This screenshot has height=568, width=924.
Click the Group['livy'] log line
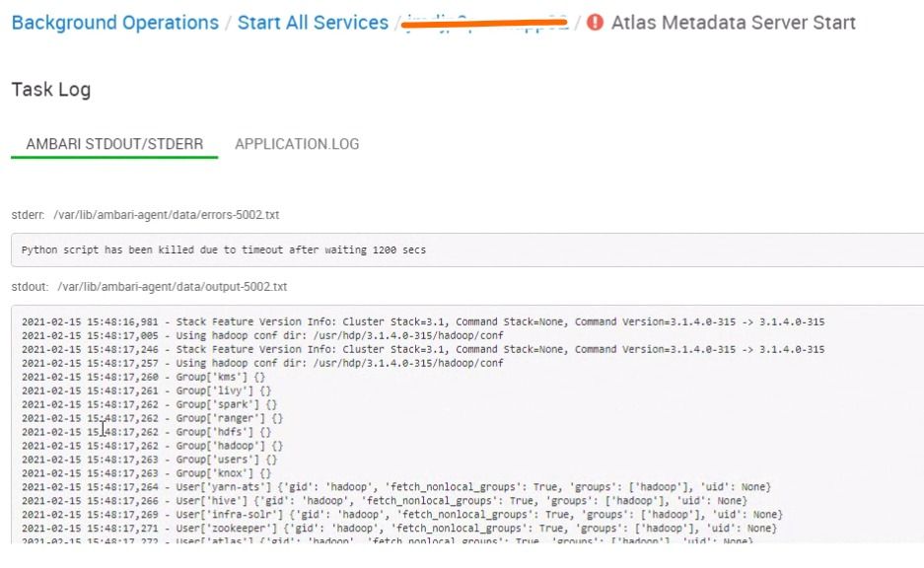(146, 390)
